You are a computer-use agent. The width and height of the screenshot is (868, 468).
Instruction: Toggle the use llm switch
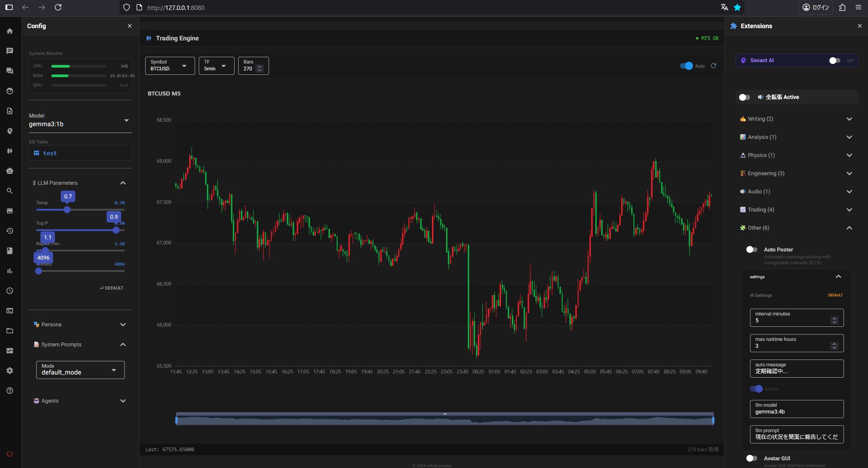[x=756, y=389]
